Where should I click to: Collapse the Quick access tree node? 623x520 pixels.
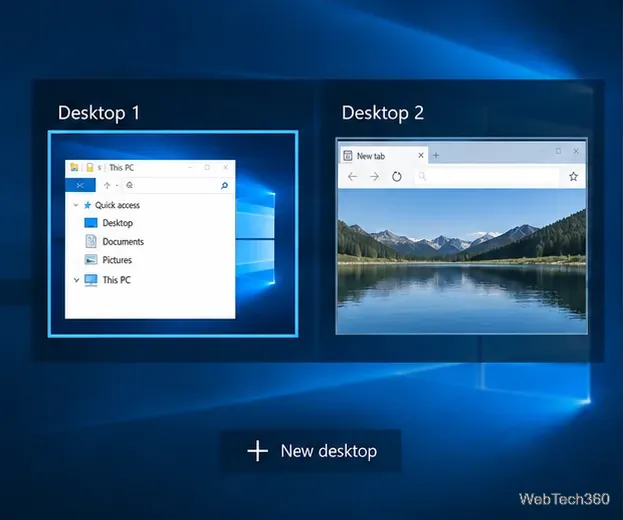76,205
